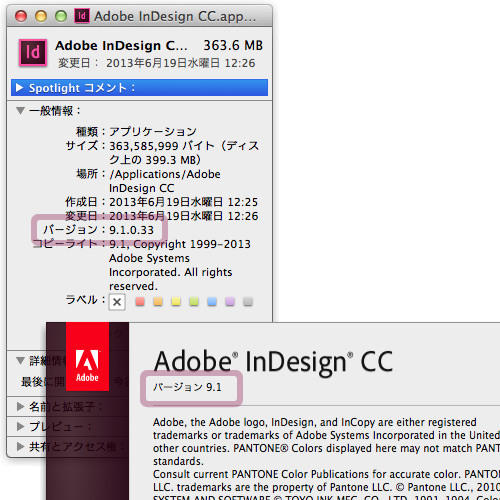
Task: Click the 作成日 date ending 12:25
Action: pos(184,202)
